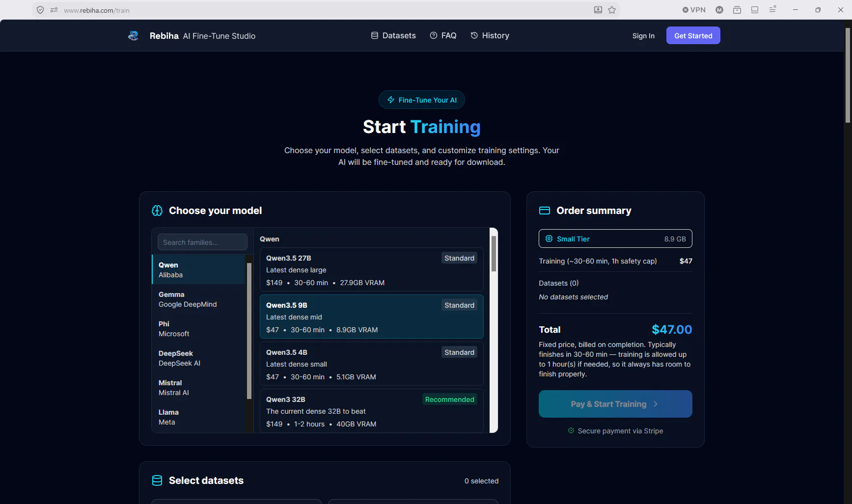Click the Stripe secure payment checkmark icon
This screenshot has height=504, width=852.
tap(571, 431)
